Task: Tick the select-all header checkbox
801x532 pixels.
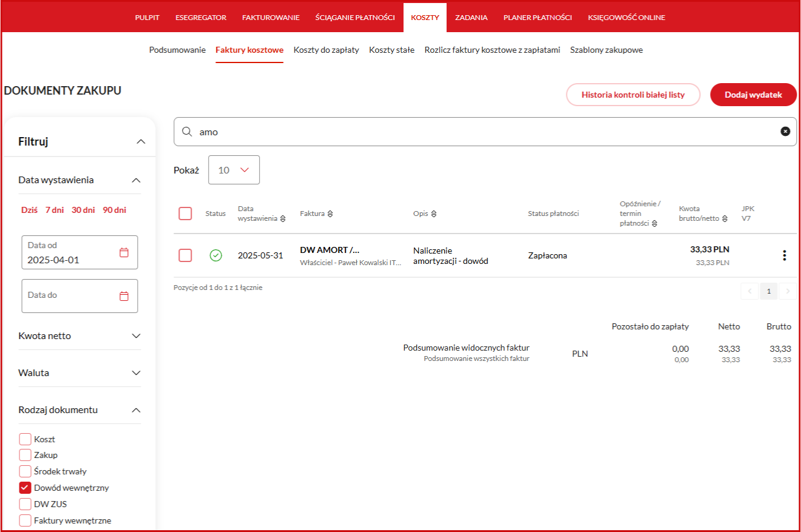Action: [185, 214]
